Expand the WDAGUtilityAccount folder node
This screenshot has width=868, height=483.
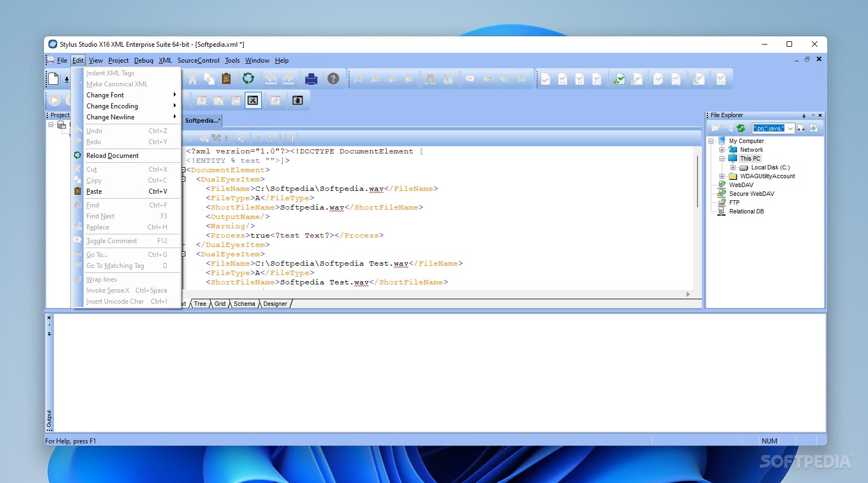[x=722, y=176]
